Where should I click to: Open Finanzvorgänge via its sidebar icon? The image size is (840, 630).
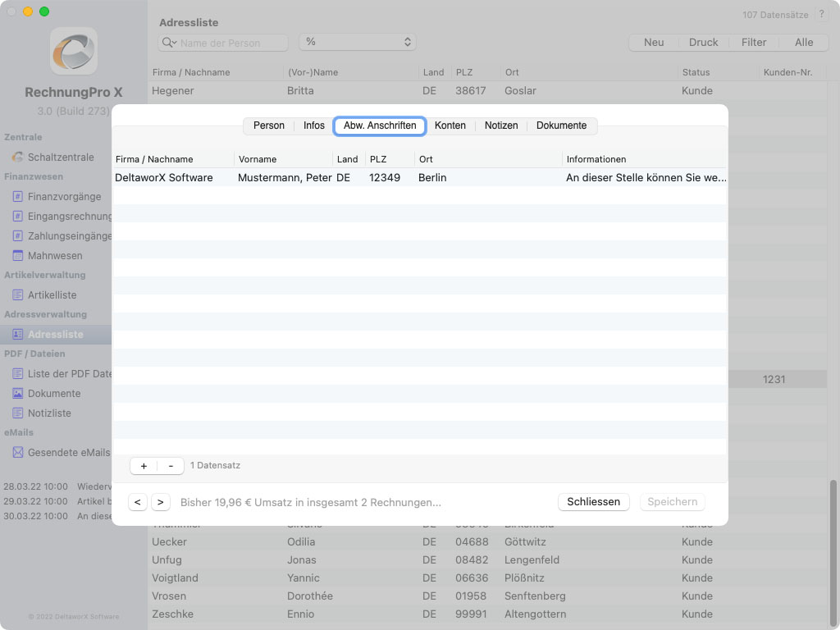pyautogui.click(x=18, y=196)
